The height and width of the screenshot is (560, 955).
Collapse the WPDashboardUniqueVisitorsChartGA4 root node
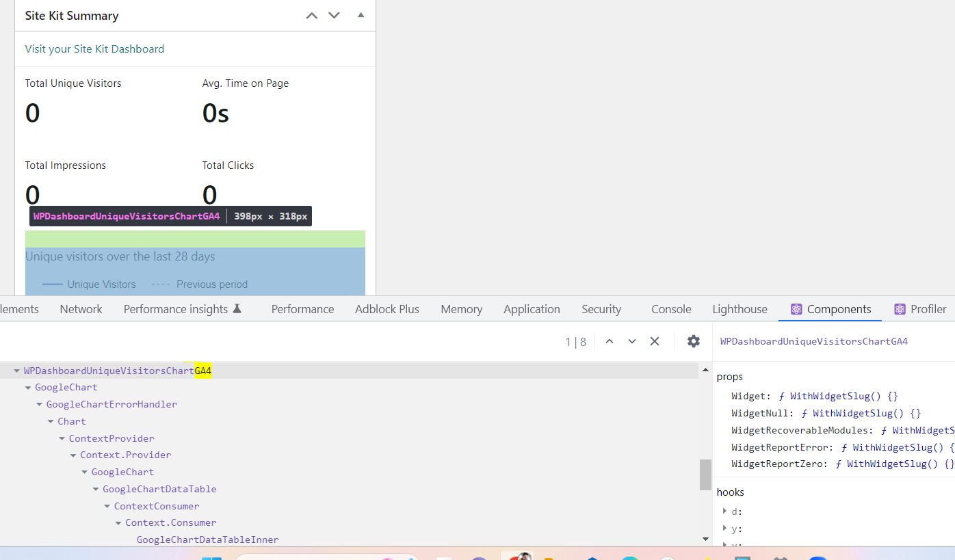(x=16, y=370)
